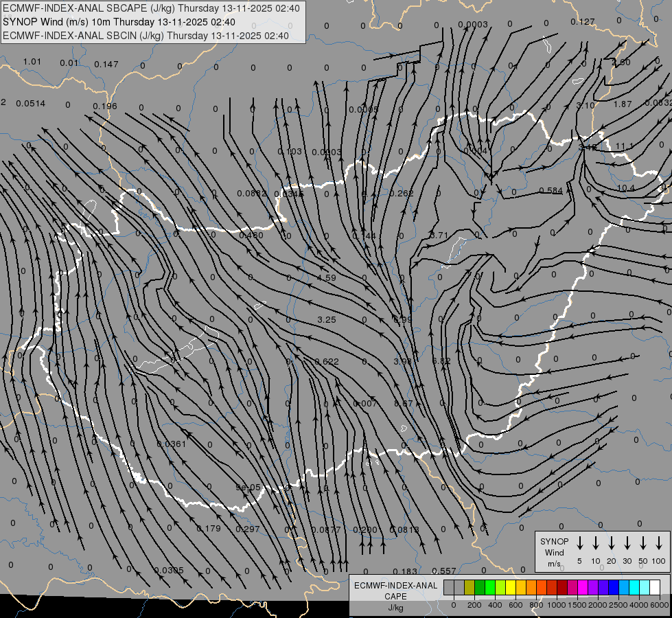Click the 0.0361 value on the map
672x618 pixels.
[172, 444]
